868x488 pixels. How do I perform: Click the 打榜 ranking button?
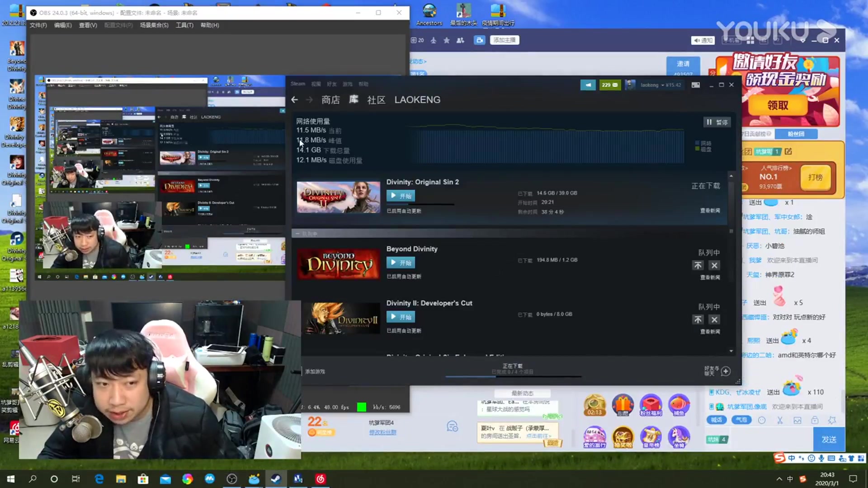point(815,177)
